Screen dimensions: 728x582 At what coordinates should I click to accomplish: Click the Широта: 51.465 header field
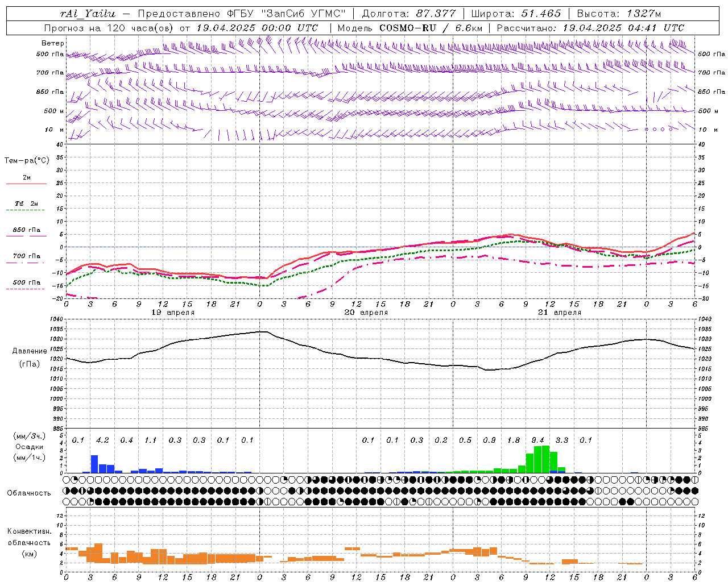[x=516, y=14]
